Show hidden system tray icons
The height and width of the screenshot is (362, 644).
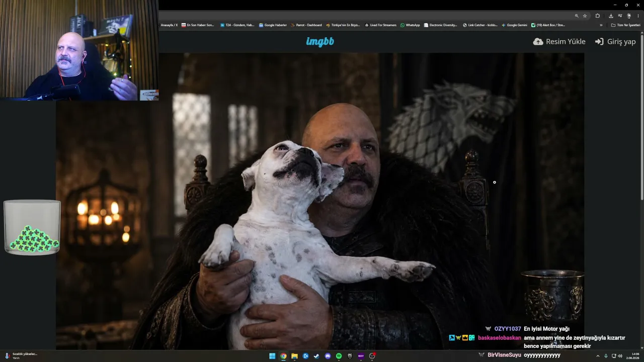(598, 356)
